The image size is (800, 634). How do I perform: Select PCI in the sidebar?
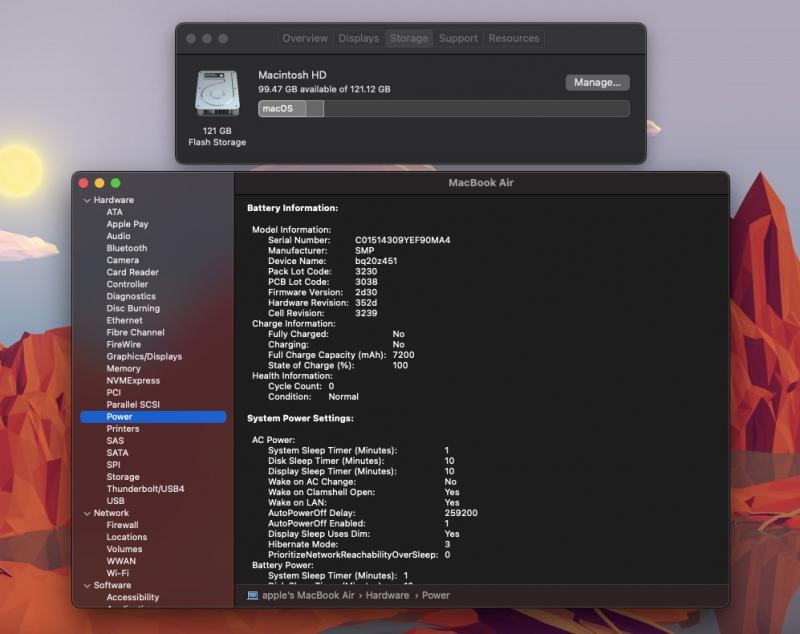[x=113, y=393]
